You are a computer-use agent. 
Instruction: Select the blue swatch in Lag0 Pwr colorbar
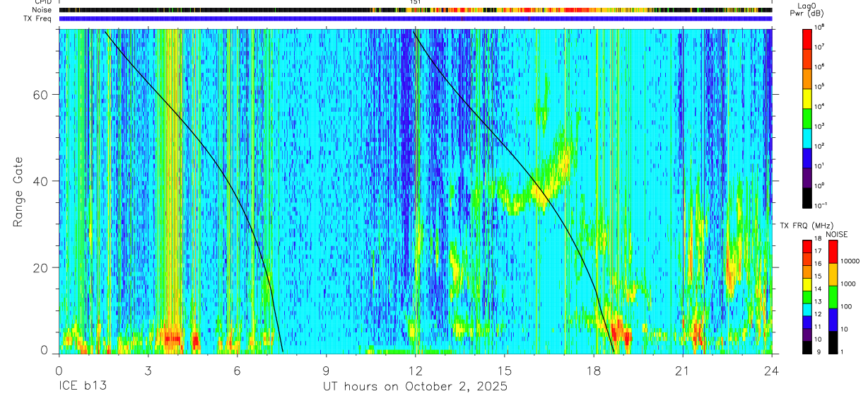pos(807,157)
